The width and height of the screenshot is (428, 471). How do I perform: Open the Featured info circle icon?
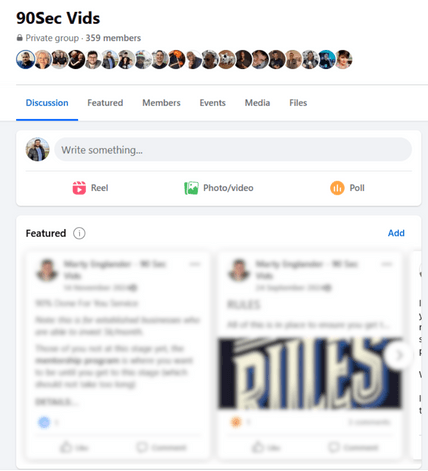click(x=79, y=233)
